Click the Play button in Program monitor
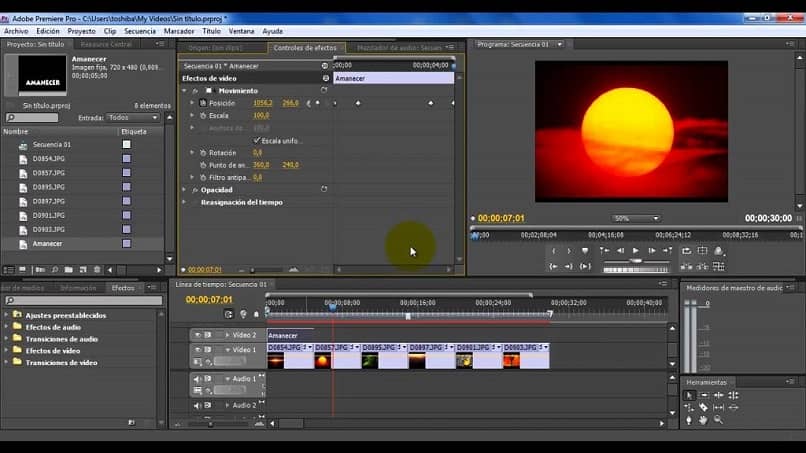The image size is (806, 453). pos(635,251)
